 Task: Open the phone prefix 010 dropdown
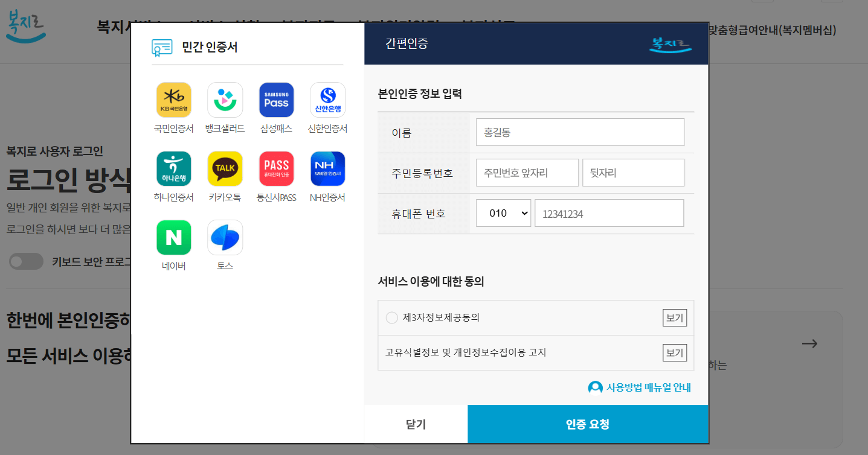(x=503, y=212)
